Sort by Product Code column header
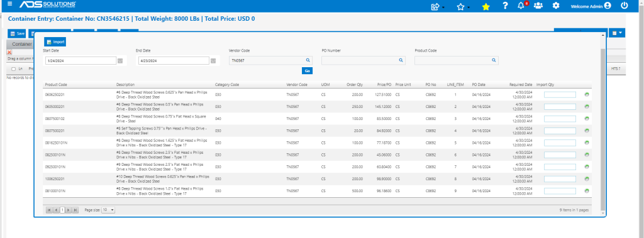This screenshot has width=644, height=238. [56, 85]
